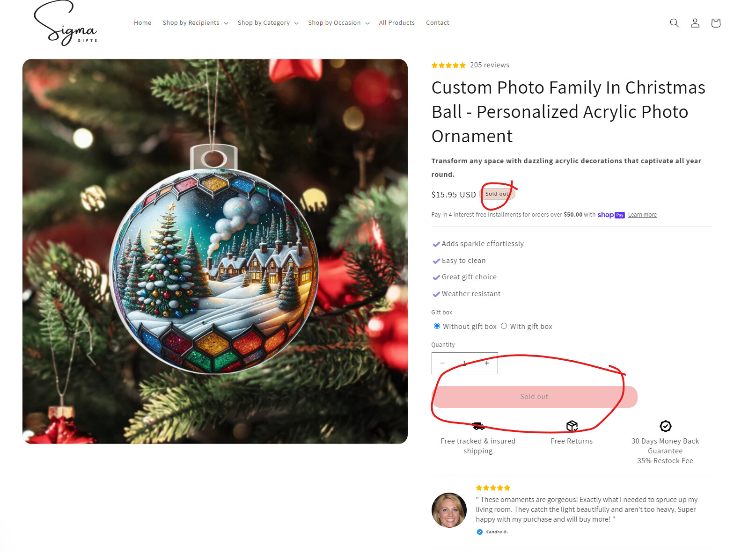Click the Money Back Guarantee badge icon
The image size is (756, 553).
coord(665,426)
